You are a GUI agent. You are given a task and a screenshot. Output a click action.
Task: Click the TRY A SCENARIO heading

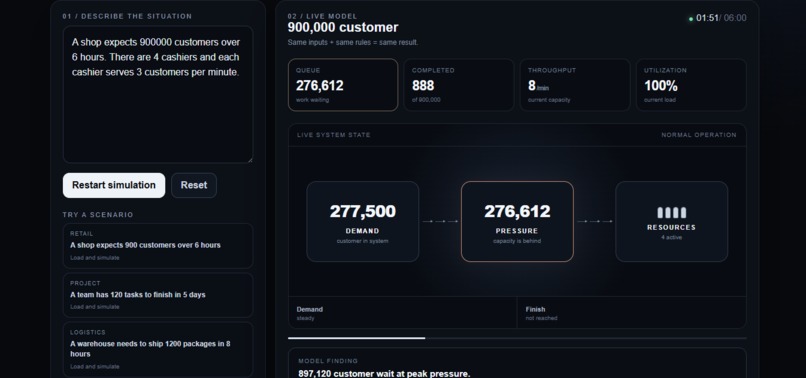98,214
